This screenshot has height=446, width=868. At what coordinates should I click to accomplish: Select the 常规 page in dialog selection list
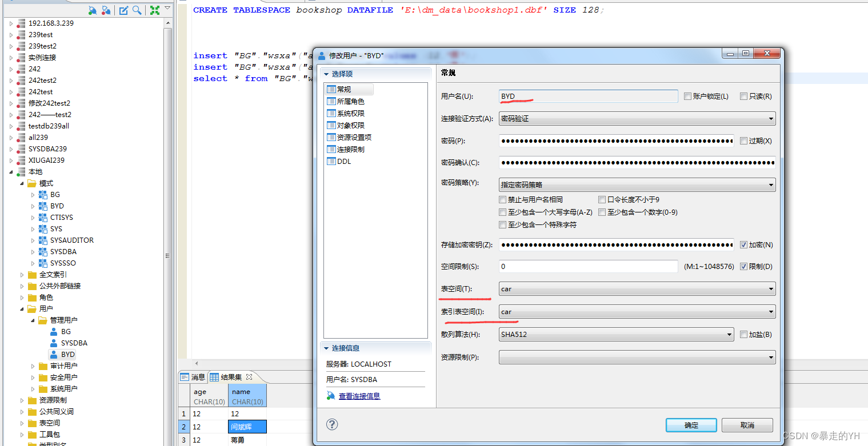(x=350, y=89)
